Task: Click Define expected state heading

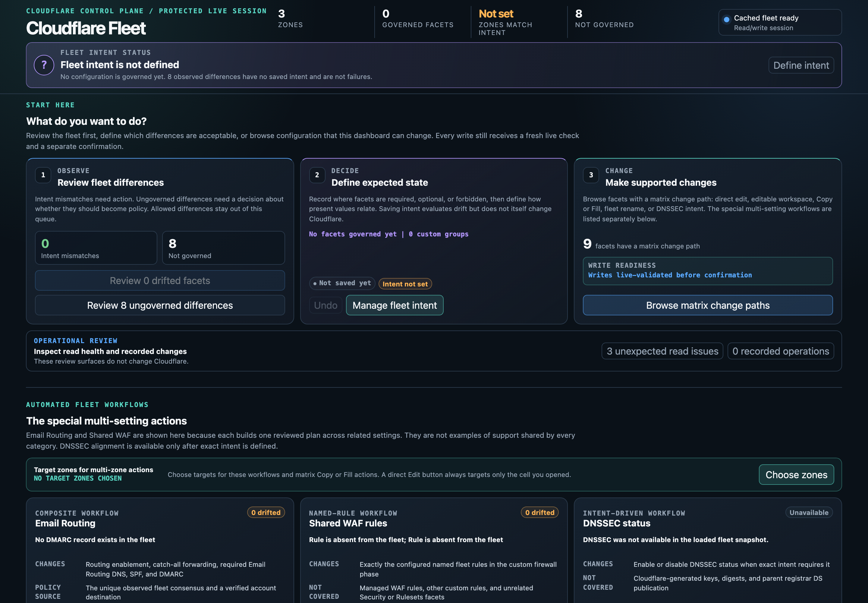Action: coord(380,182)
